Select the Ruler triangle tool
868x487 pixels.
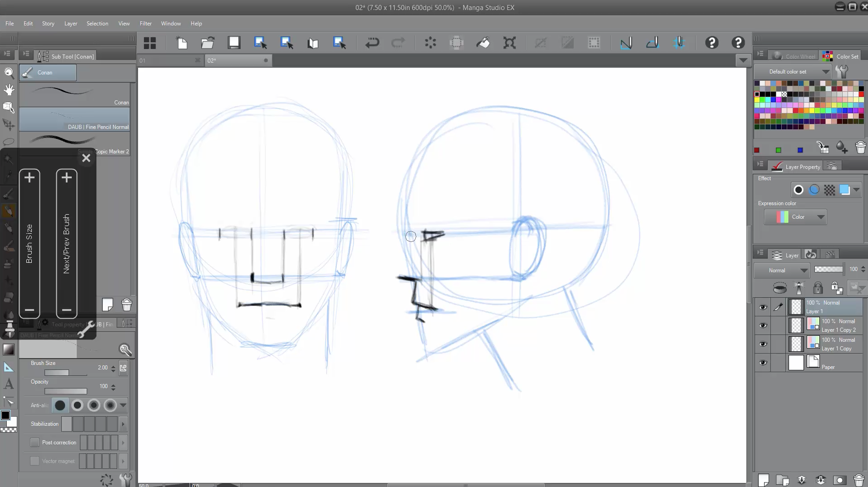(9, 367)
